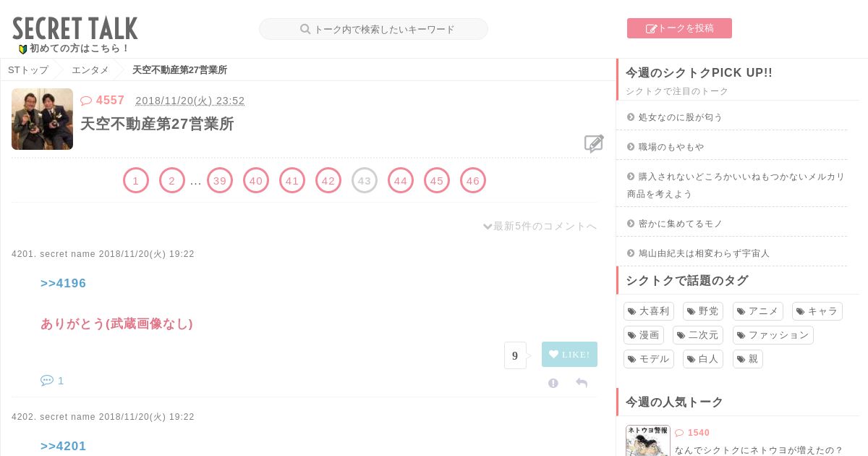Viewport: 868px width, 456px height.
Task: Open エンタメ category breadcrumb
Action: (90, 70)
